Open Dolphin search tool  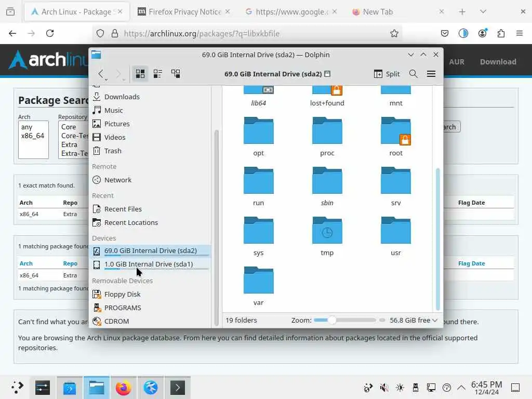(413, 74)
